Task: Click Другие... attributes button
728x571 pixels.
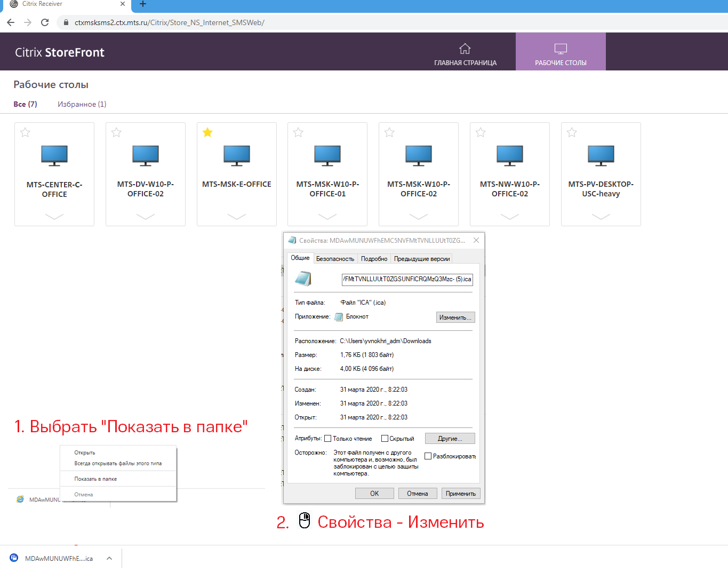Action: (x=450, y=439)
